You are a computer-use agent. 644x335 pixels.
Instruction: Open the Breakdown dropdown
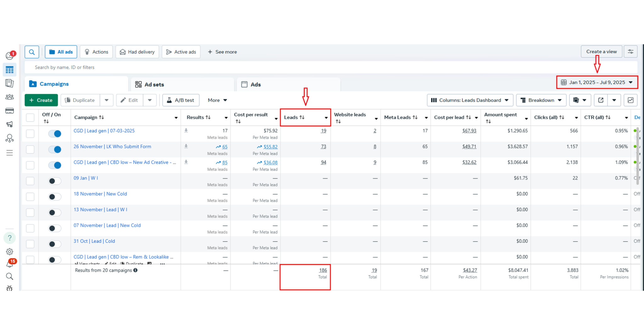[x=541, y=100]
